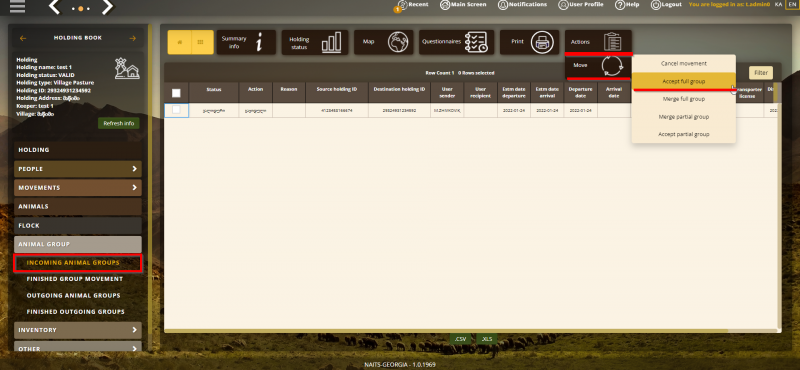This screenshot has width=800, height=370.
Task: Choose Accept full group
Action: tap(684, 81)
